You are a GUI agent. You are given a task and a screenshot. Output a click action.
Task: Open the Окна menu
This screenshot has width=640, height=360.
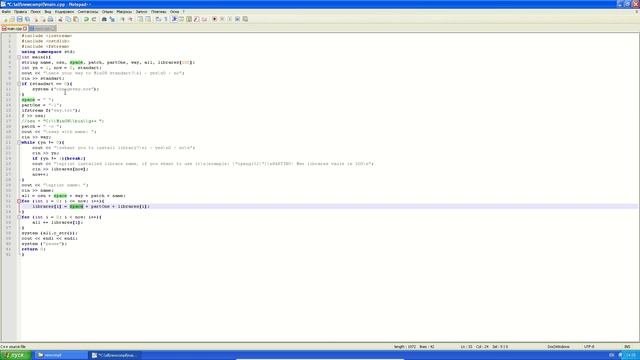click(x=174, y=12)
